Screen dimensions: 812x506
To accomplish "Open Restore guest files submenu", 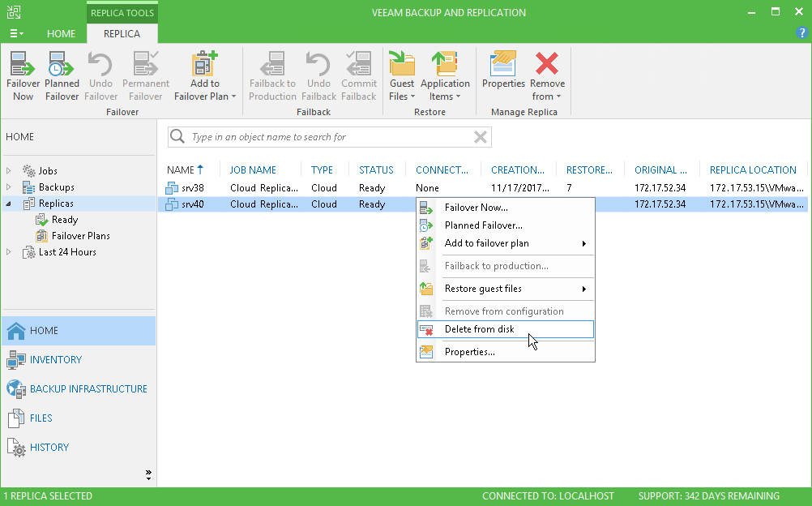I will (x=506, y=289).
